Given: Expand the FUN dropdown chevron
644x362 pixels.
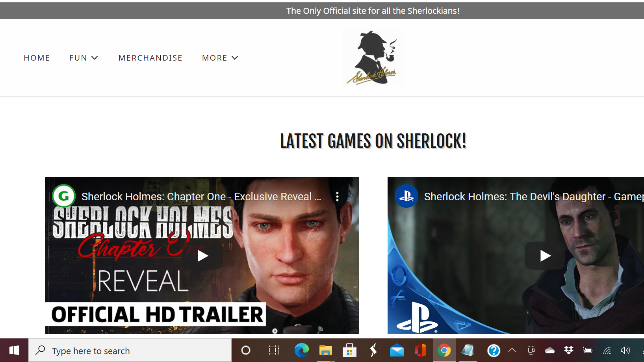Looking at the screenshot, I should (x=95, y=58).
